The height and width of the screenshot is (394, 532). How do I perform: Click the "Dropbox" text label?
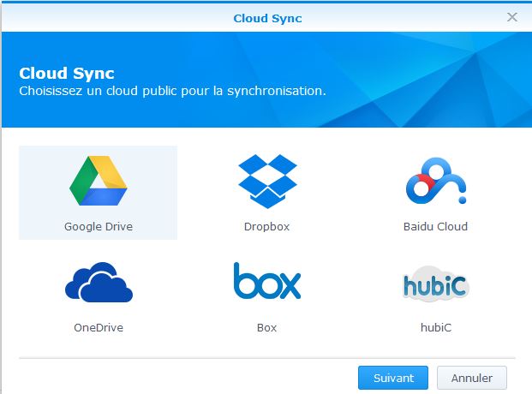coord(266,227)
